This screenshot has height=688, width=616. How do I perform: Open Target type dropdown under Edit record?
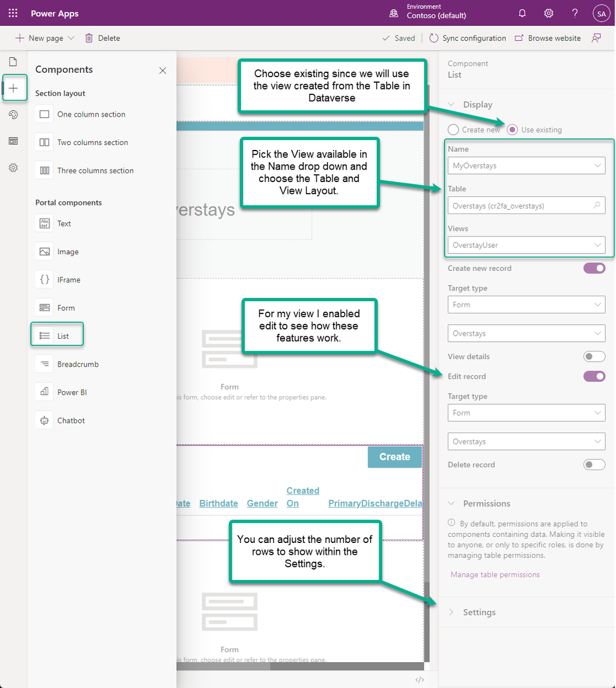click(x=526, y=412)
